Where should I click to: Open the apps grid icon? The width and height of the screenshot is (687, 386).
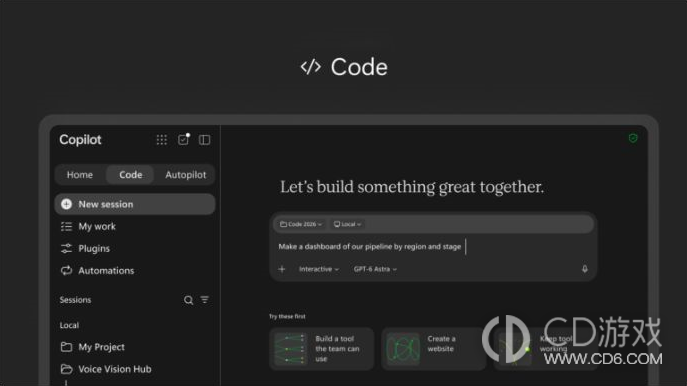(x=162, y=140)
